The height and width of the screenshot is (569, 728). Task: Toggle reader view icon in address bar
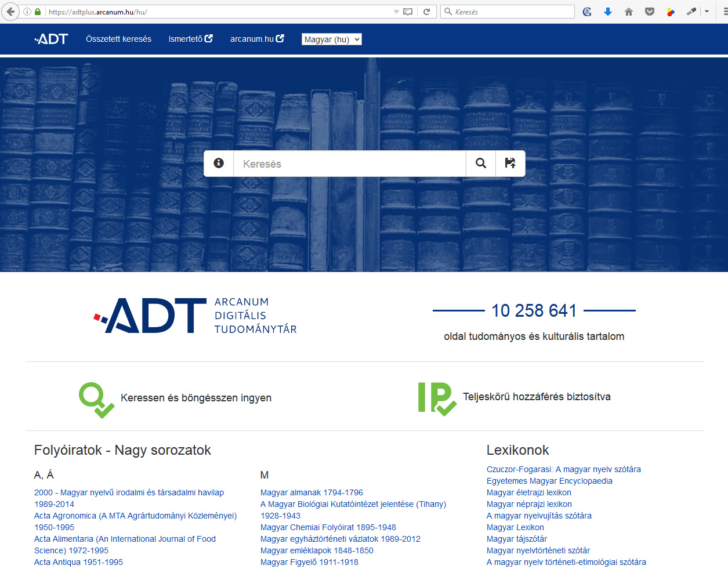point(408,12)
